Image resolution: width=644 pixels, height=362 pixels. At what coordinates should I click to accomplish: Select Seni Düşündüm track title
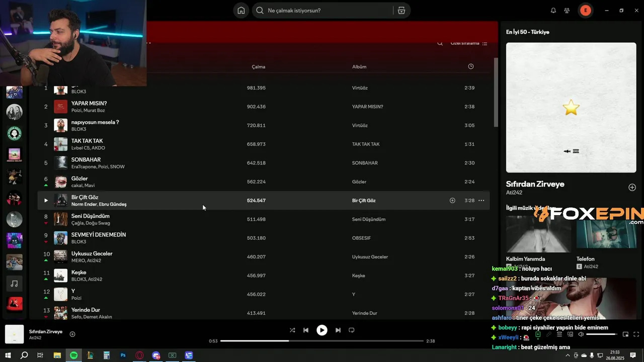[91, 216]
